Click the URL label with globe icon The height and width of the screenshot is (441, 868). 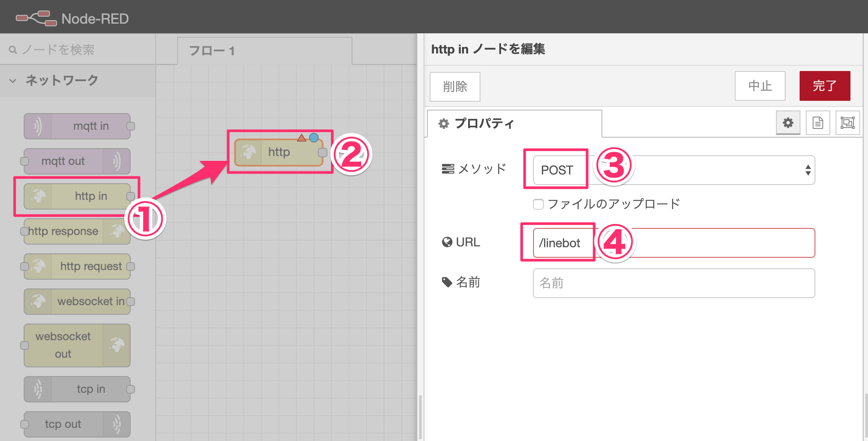click(x=461, y=242)
